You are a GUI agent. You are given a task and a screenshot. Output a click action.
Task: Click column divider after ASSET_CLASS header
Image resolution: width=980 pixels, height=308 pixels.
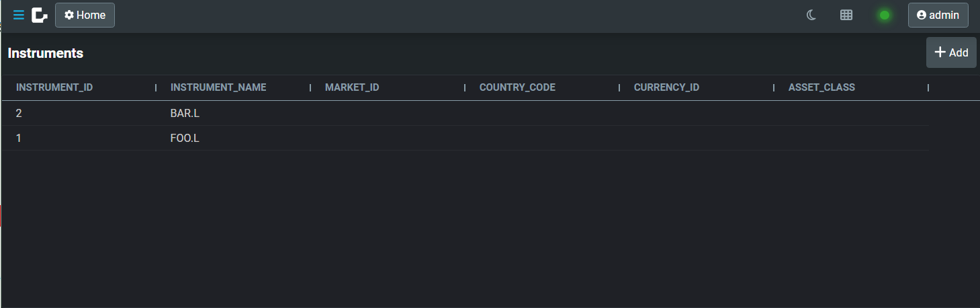pos(928,87)
